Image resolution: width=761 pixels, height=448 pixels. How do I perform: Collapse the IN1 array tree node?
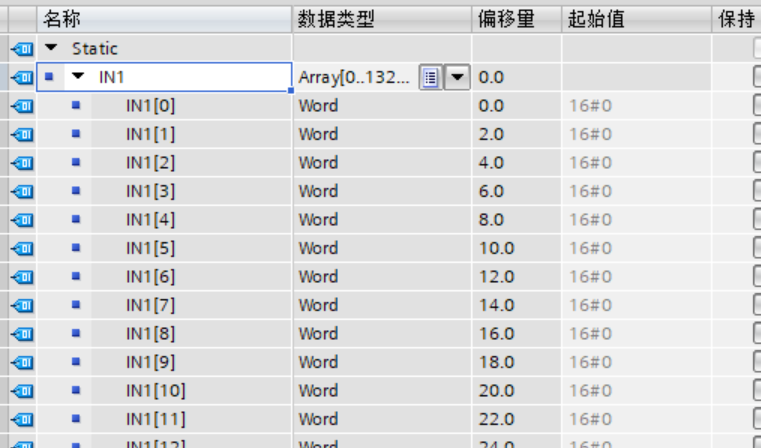tap(77, 77)
